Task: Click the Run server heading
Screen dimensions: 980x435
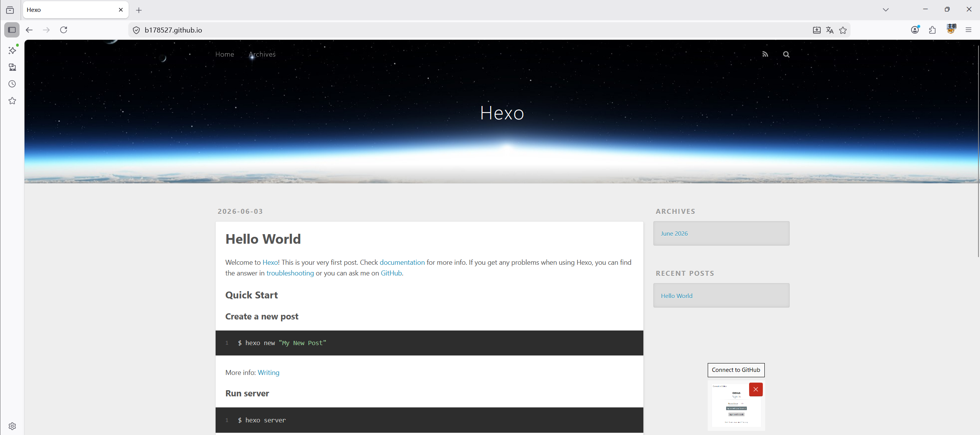Action: coord(247,393)
